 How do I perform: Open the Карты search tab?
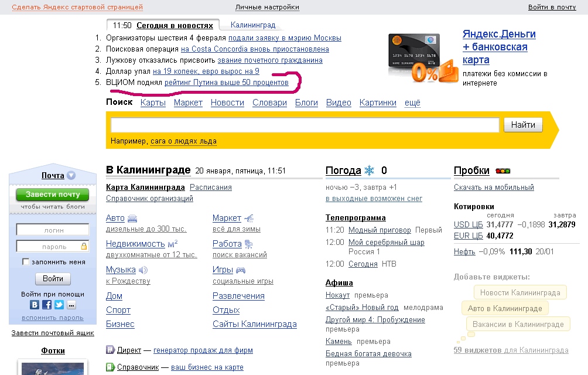pyautogui.click(x=153, y=103)
